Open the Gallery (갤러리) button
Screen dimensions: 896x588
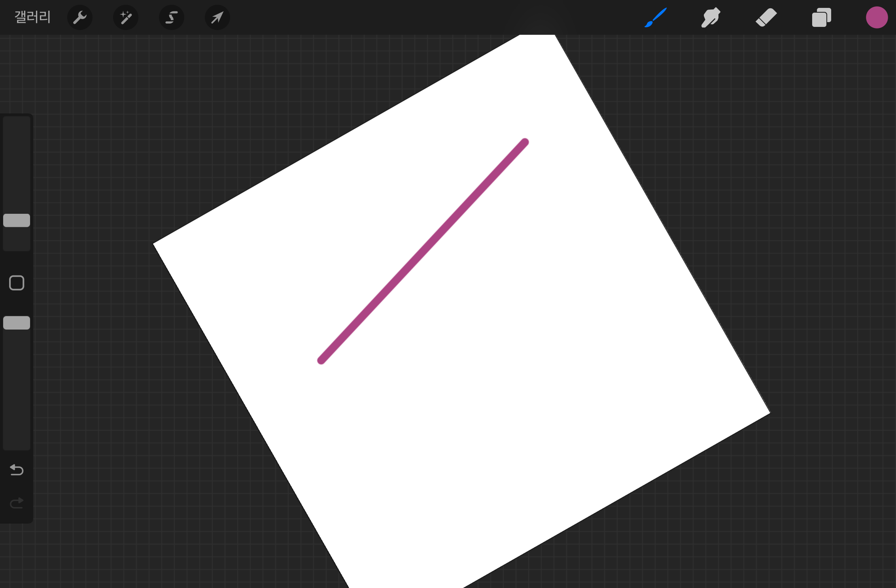pyautogui.click(x=32, y=17)
